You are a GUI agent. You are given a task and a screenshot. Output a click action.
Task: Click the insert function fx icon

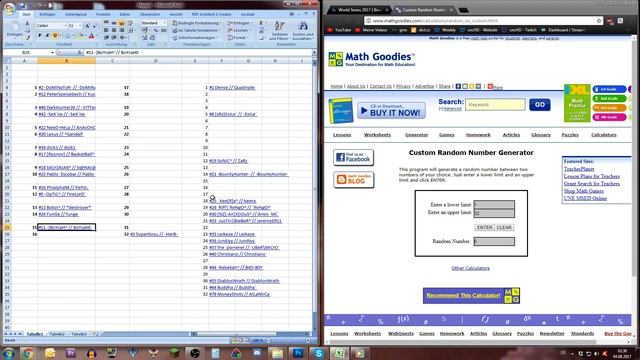[80, 52]
